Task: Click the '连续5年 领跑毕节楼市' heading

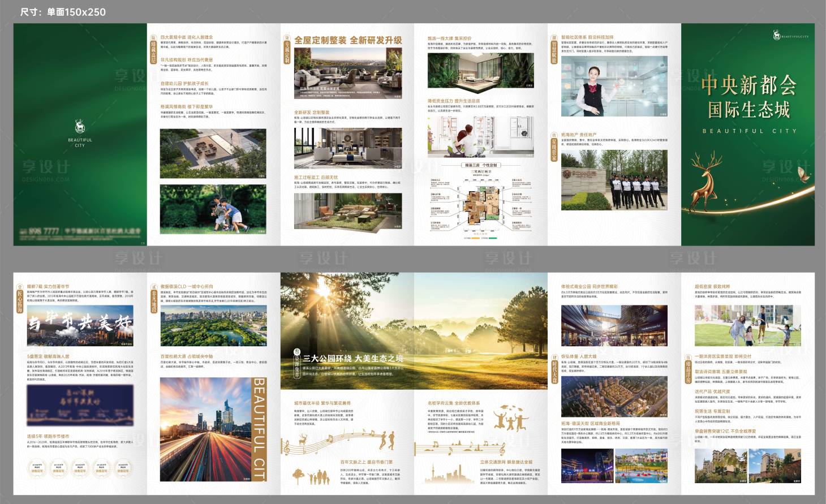Action: [x=48, y=436]
